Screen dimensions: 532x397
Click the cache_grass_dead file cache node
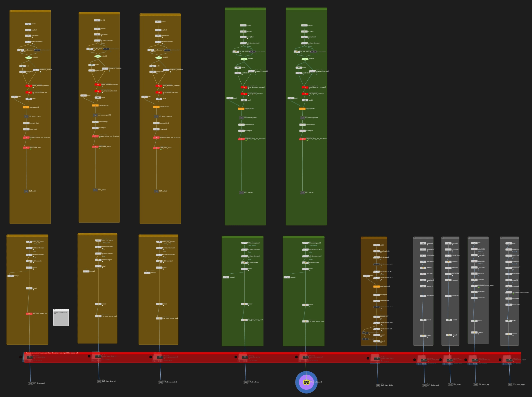coord(30,358)
